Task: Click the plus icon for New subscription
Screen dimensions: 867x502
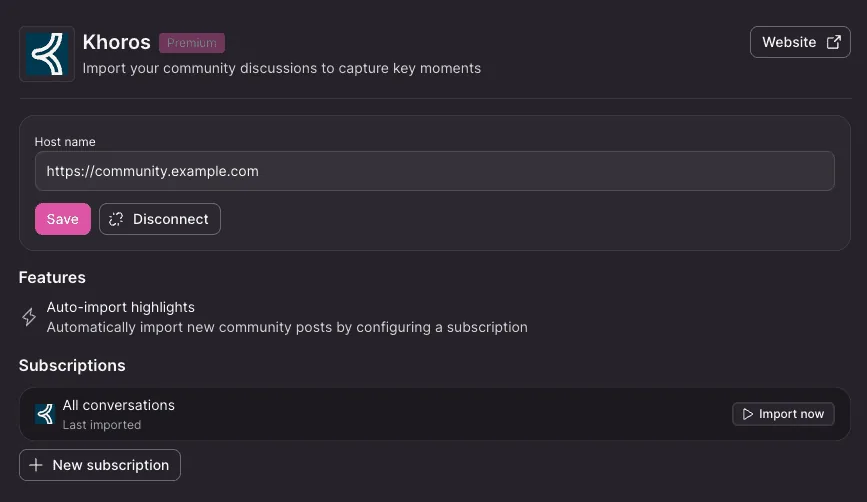Action: click(36, 465)
